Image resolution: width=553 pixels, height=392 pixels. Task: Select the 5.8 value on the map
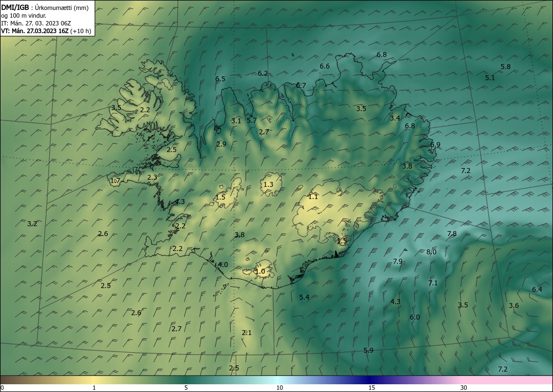505,67
